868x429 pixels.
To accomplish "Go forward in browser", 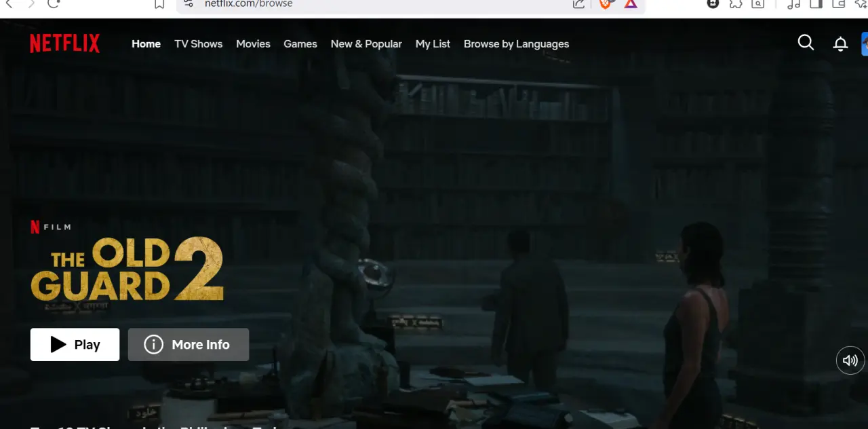I will tap(31, 3).
